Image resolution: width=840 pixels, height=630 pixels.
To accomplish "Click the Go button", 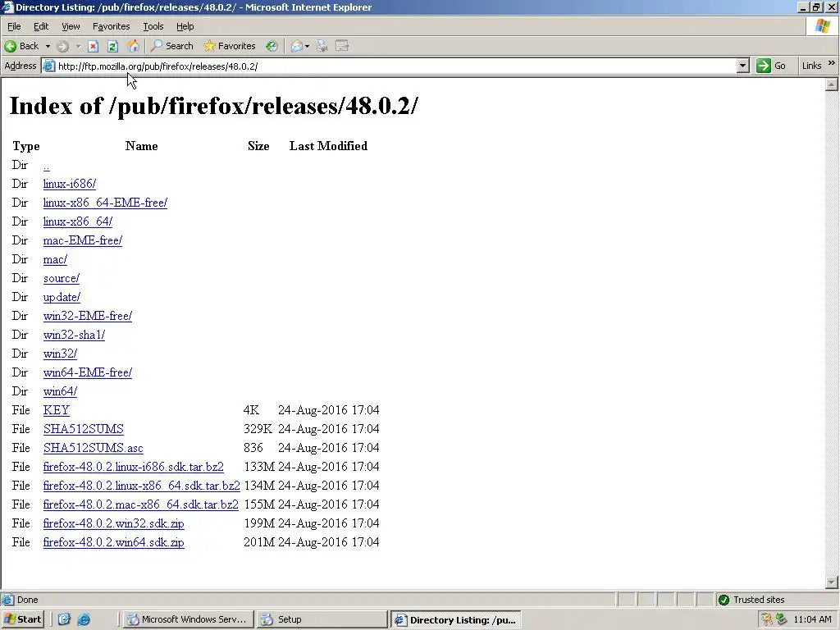I will 771,66.
